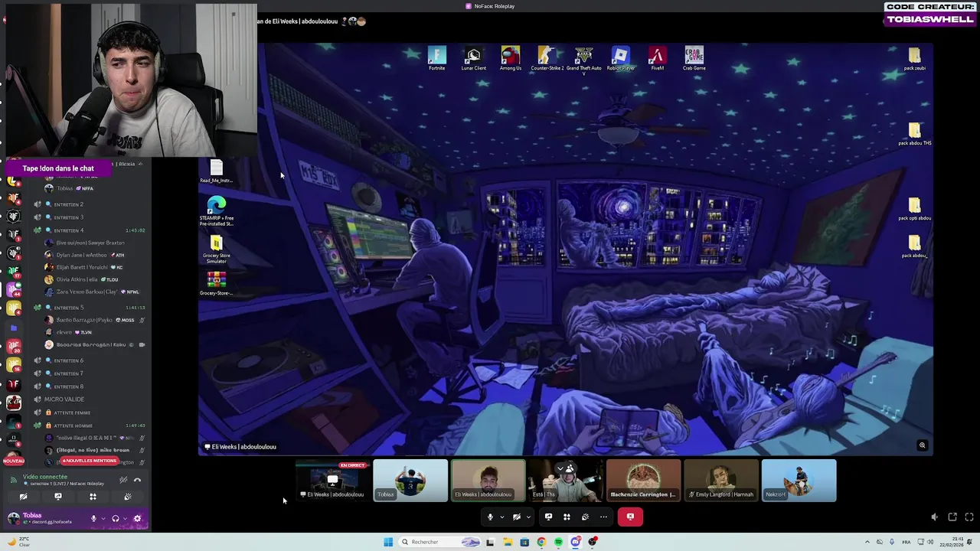
Task: Select the Tobias participant tile
Action: (x=410, y=481)
